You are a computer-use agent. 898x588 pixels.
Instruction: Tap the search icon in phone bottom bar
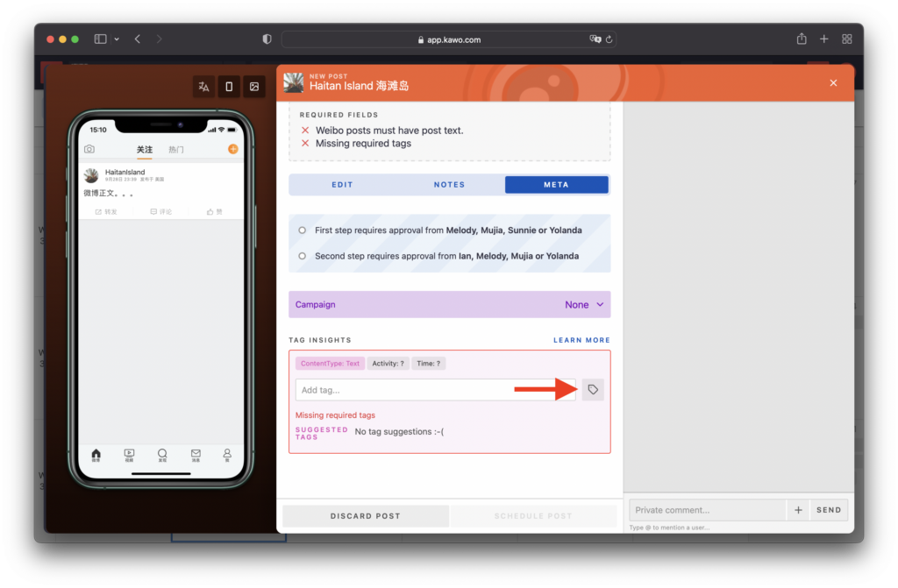tap(162, 455)
